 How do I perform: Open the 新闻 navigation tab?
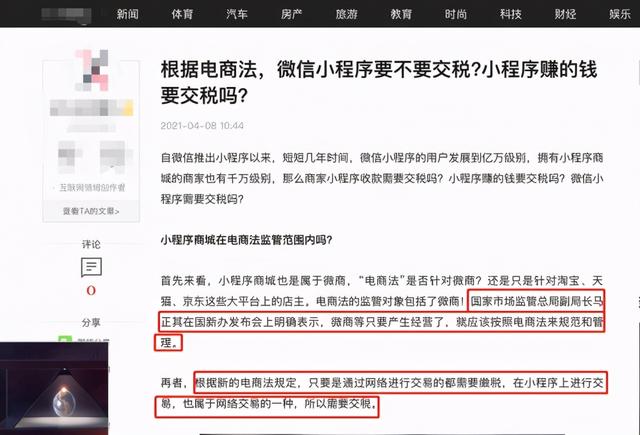click(127, 14)
